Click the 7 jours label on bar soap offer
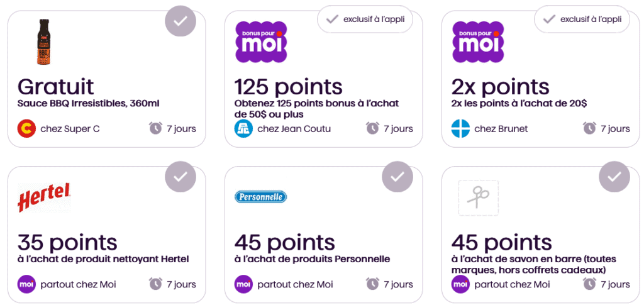The height and width of the screenshot is (305, 644). pos(615,284)
